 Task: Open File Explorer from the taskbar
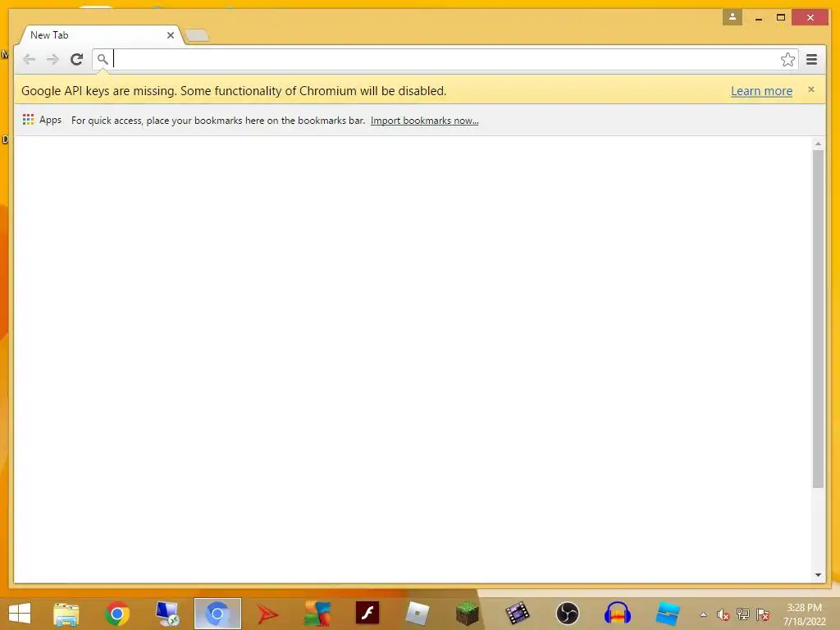[66, 614]
